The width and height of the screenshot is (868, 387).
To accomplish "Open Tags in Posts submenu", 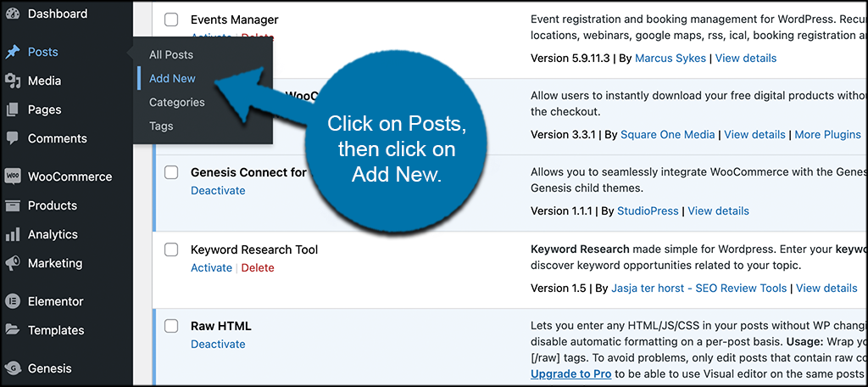I will click(161, 126).
